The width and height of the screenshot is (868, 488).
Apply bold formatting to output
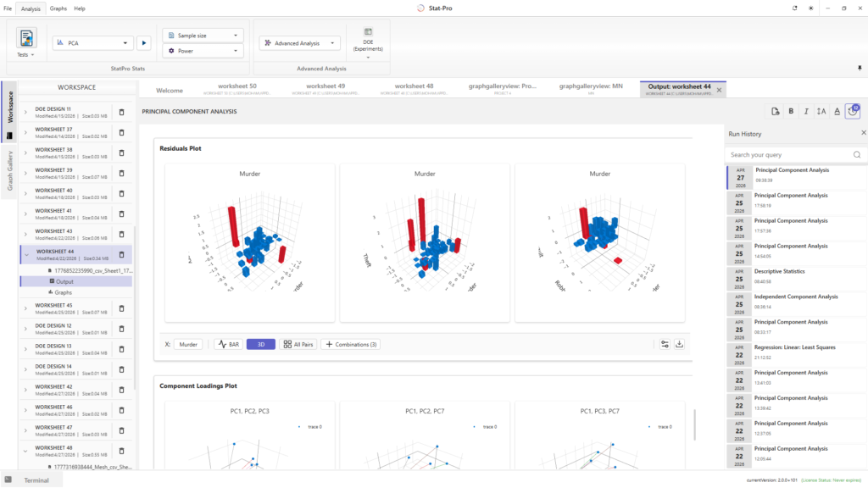791,111
